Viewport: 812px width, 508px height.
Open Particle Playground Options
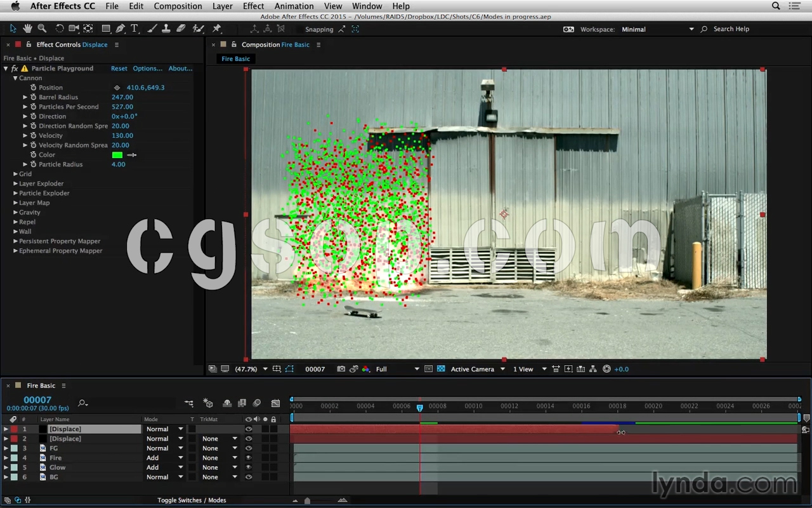point(148,69)
